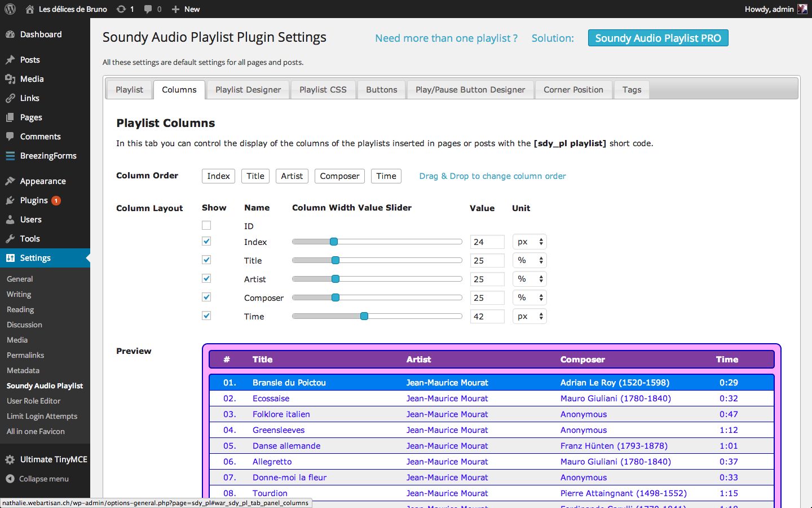Click the Composer width slider handle
Image resolution: width=812 pixels, height=508 pixels.
coord(336,297)
